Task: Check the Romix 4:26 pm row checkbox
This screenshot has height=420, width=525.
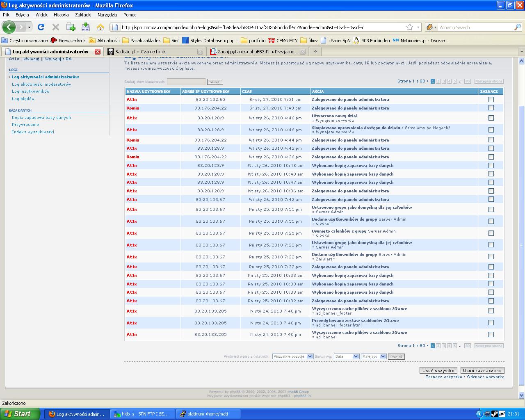Action: [491, 157]
